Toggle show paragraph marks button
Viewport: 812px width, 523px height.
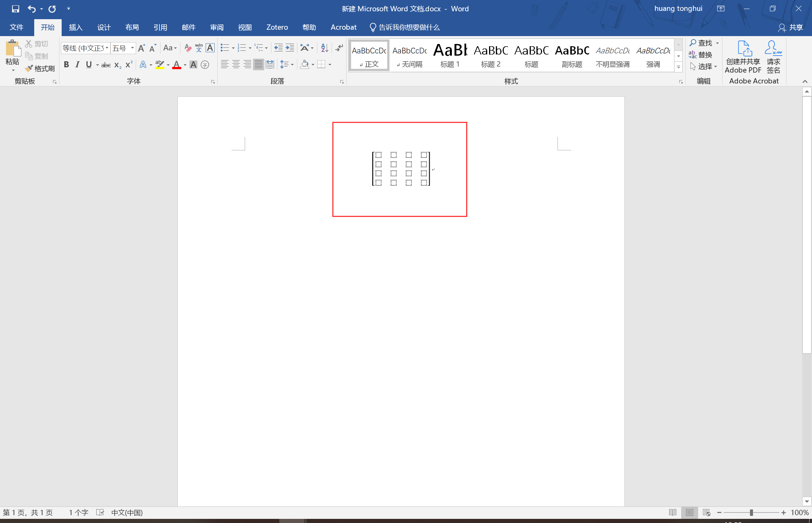(339, 48)
